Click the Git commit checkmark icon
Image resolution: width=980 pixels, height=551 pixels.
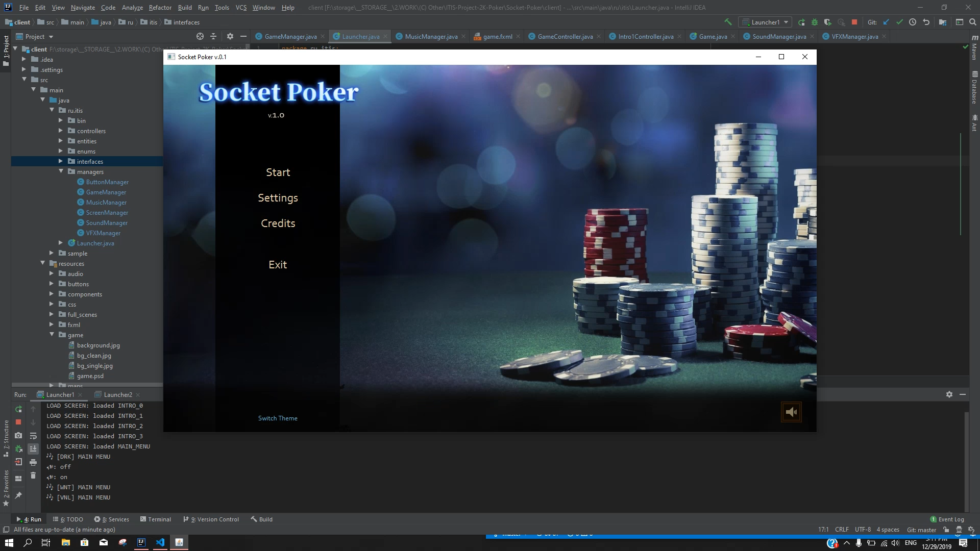tap(899, 22)
